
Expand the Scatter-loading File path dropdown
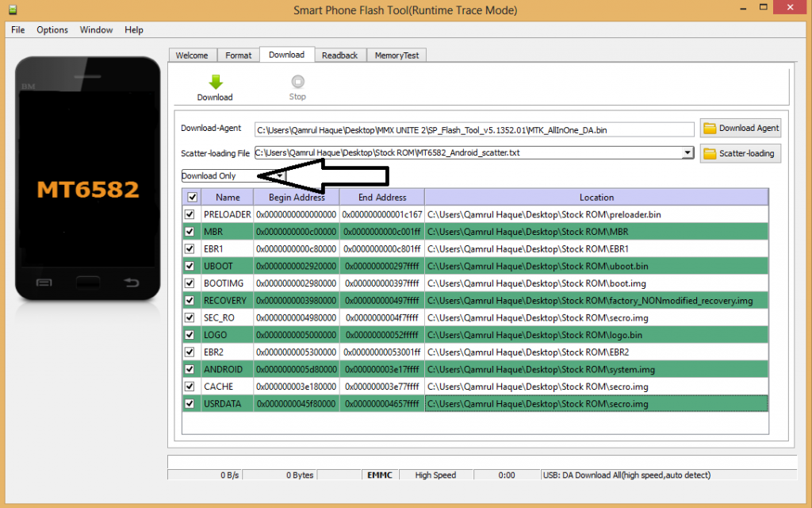pyautogui.click(x=688, y=152)
